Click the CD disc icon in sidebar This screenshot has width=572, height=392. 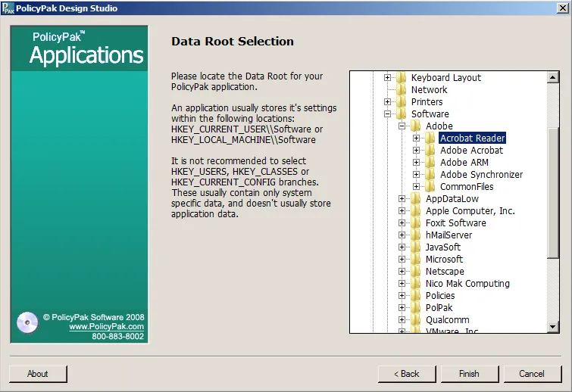[x=27, y=323]
